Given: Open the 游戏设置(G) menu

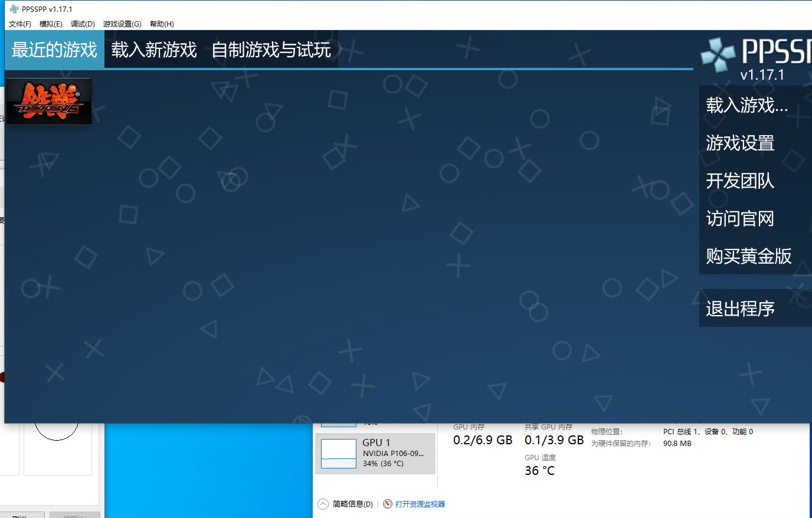Looking at the screenshot, I should 122,24.
